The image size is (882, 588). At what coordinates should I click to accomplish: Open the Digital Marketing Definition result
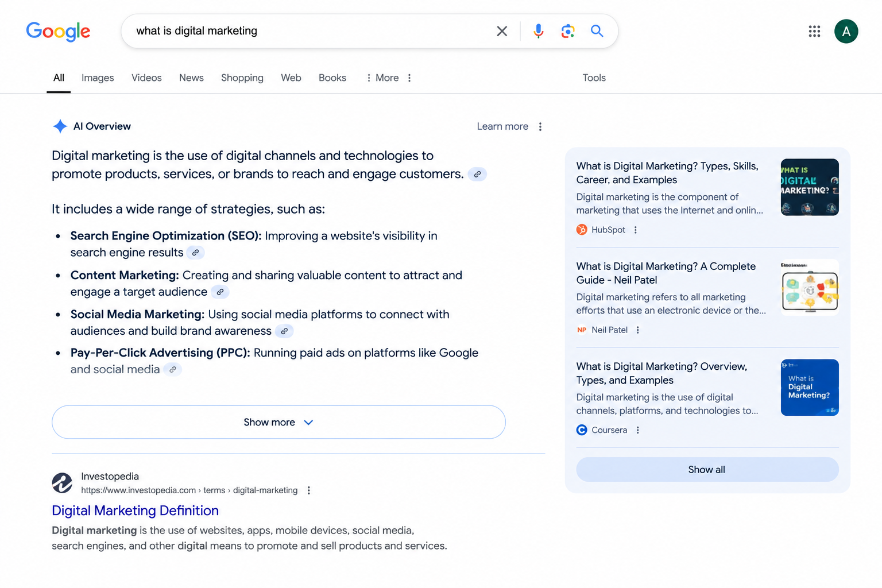coord(136,510)
